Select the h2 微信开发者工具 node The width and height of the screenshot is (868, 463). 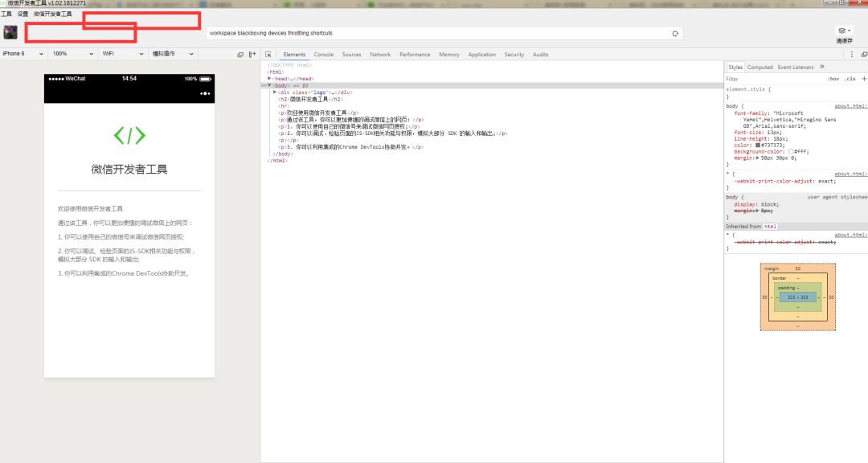[310, 99]
